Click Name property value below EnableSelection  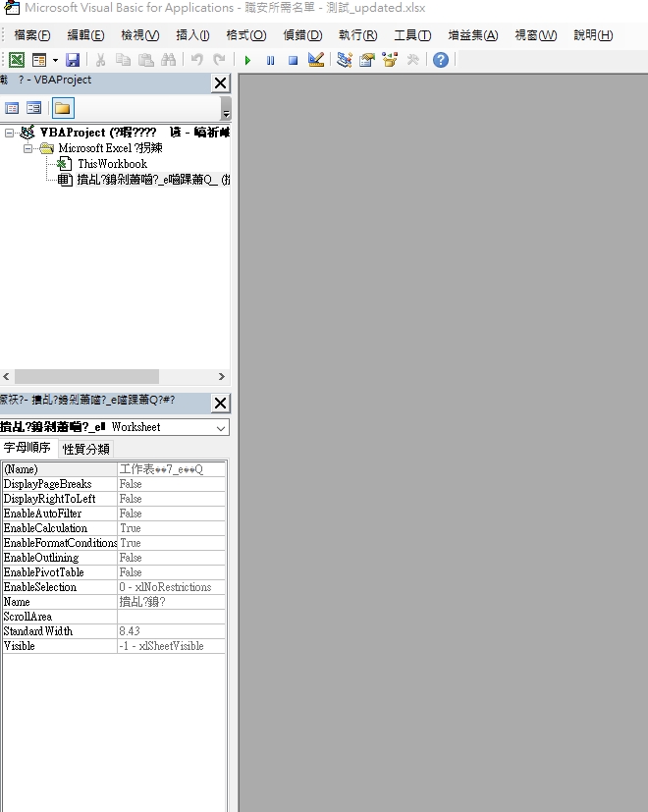click(171, 602)
